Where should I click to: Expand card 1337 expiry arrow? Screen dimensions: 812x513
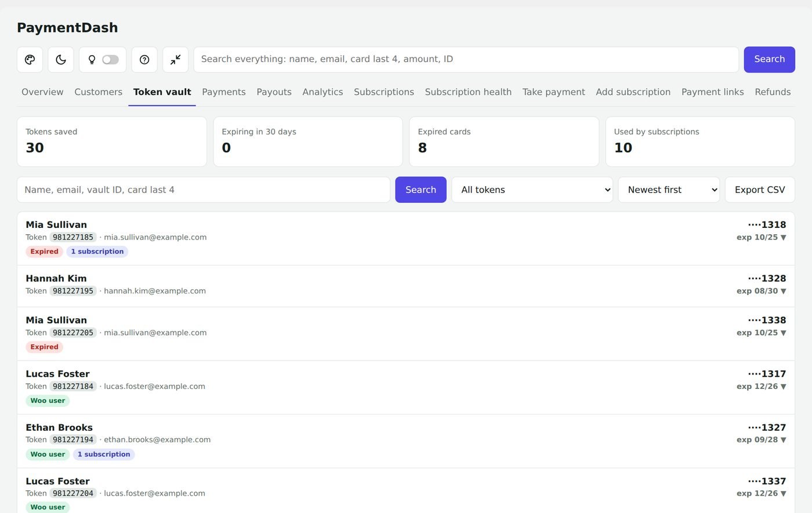(x=784, y=494)
